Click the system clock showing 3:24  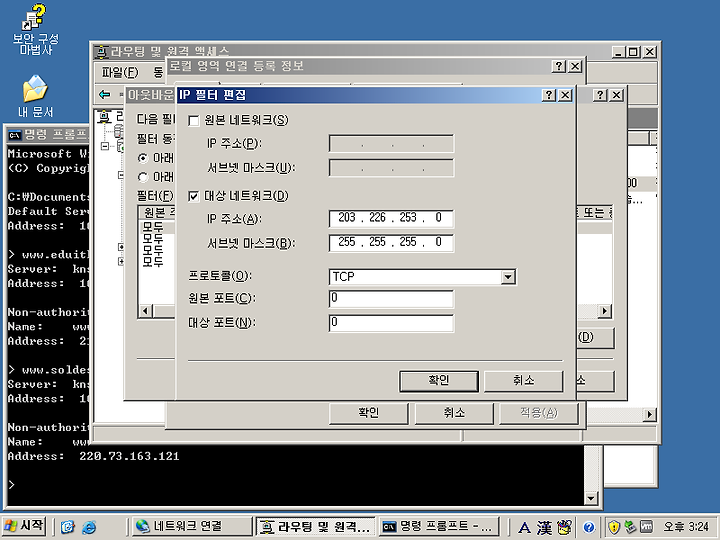pyautogui.click(x=686, y=527)
